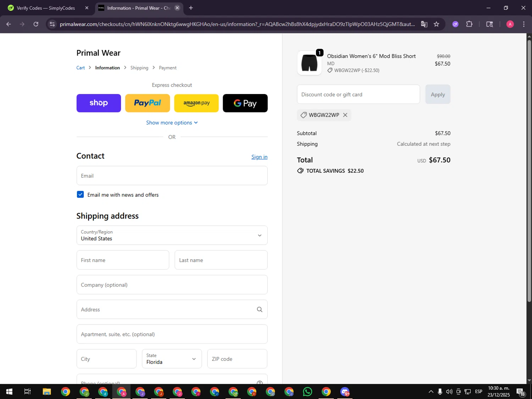
Task: Open Chrome three-dot menu
Action: click(x=524, y=24)
